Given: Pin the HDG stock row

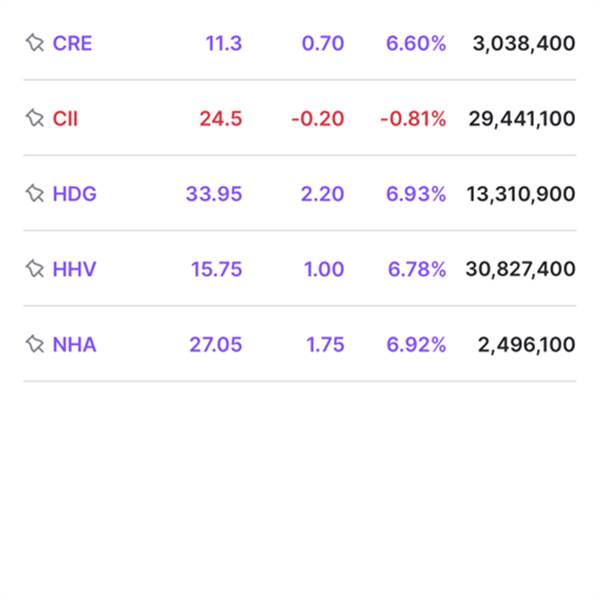Looking at the screenshot, I should coord(35,194).
